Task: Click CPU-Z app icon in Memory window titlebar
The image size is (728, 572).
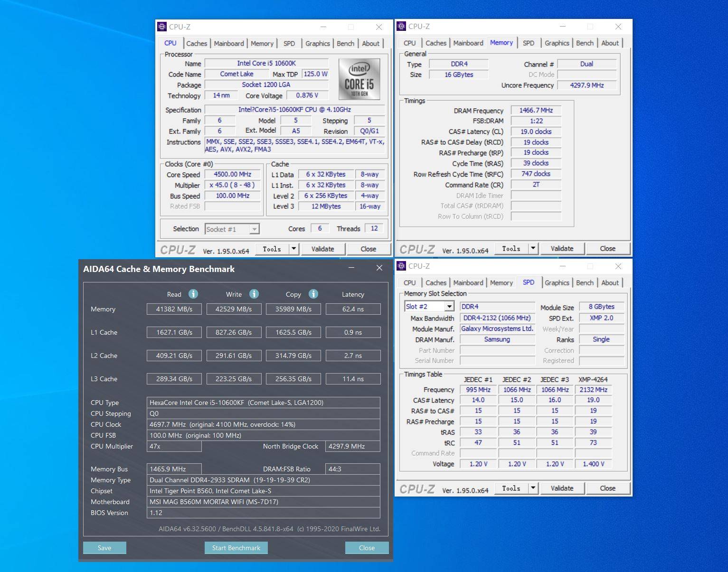Action: click(401, 26)
